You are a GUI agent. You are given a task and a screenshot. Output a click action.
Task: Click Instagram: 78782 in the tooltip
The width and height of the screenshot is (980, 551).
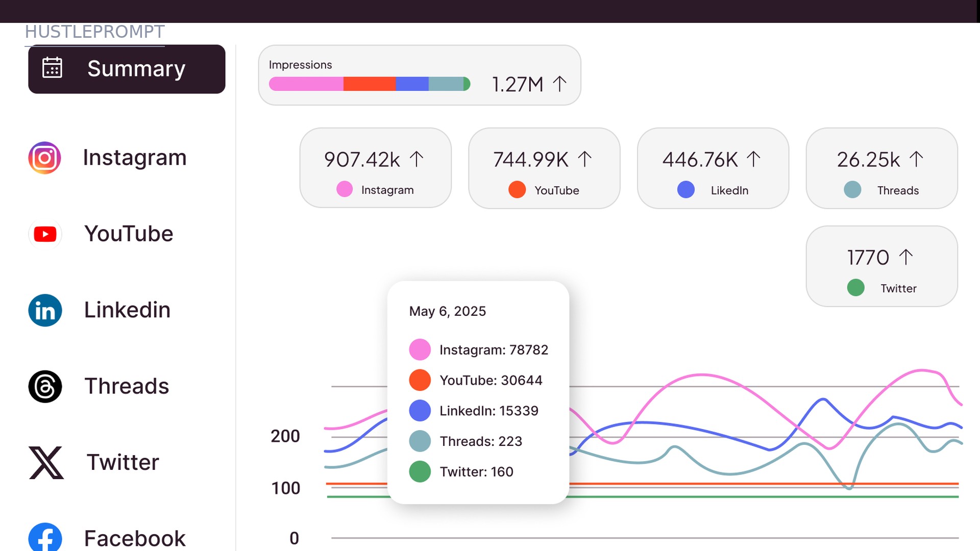pos(494,350)
